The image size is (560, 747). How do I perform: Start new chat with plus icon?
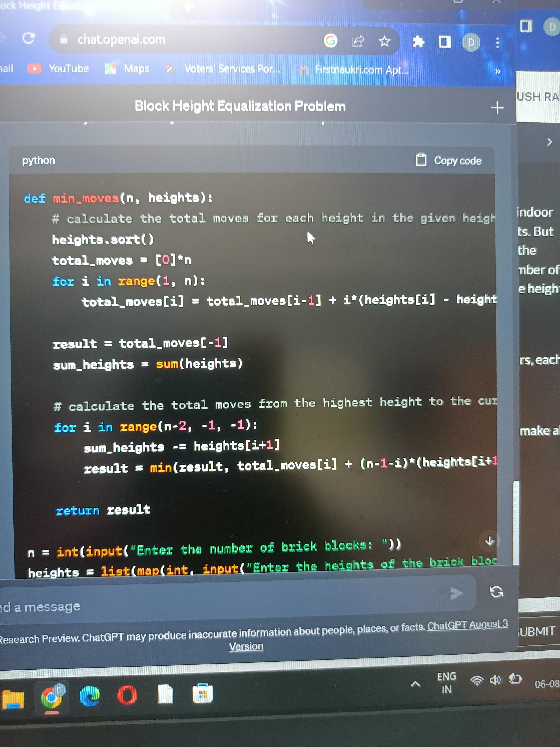(x=497, y=108)
